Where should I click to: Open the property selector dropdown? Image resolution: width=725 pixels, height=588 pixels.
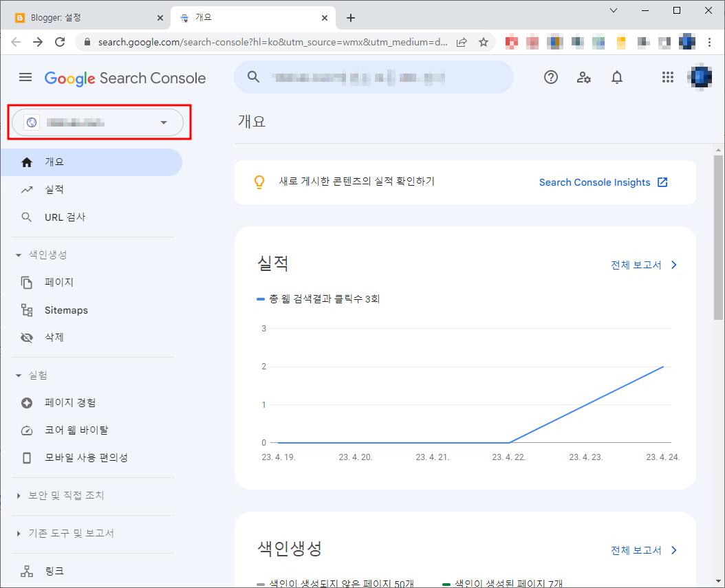pos(98,122)
